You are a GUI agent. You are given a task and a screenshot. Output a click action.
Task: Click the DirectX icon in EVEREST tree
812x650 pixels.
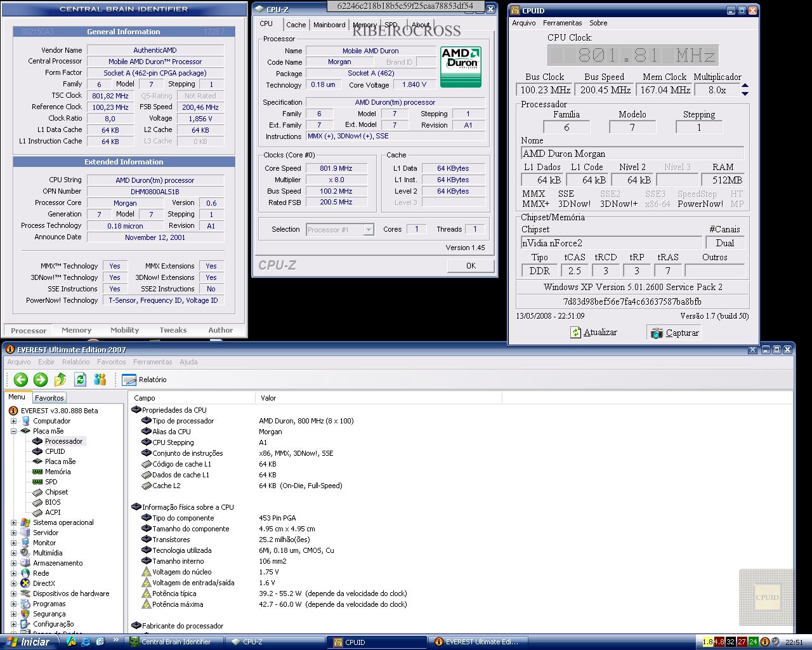click(x=25, y=583)
